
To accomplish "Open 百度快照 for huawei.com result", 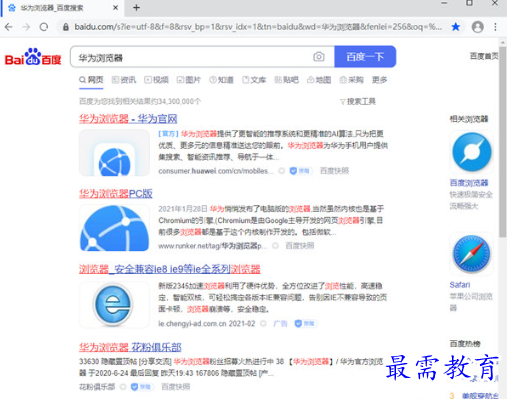I will [x=334, y=171].
